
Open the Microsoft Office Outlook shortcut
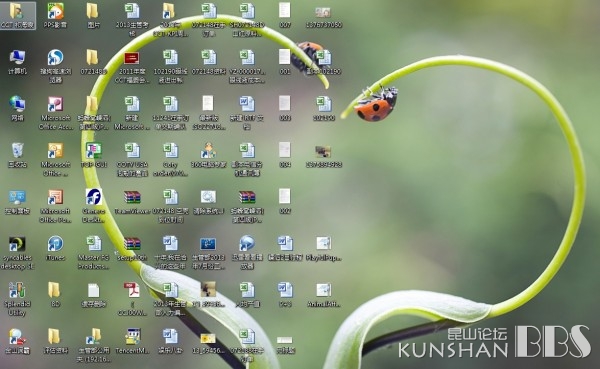pos(55,150)
